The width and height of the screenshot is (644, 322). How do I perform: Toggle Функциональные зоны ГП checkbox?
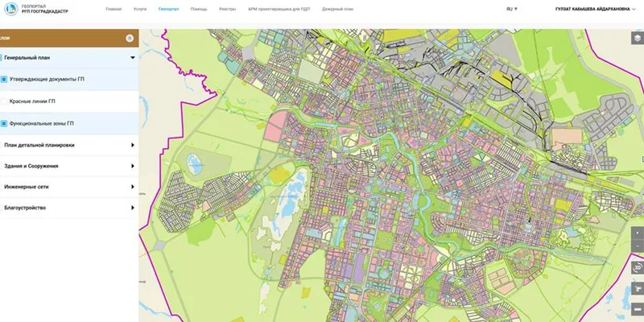(x=5, y=123)
